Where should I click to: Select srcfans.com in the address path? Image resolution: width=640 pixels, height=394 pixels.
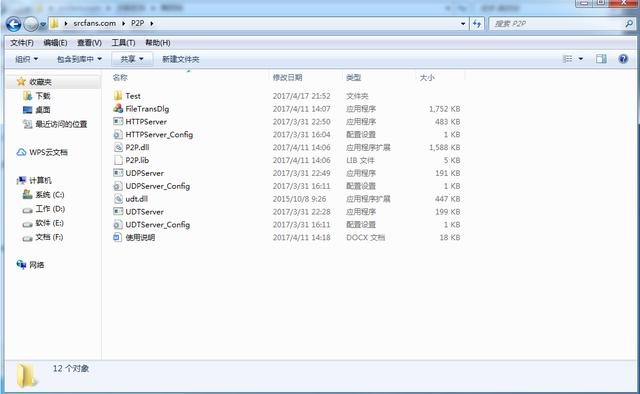point(94,23)
